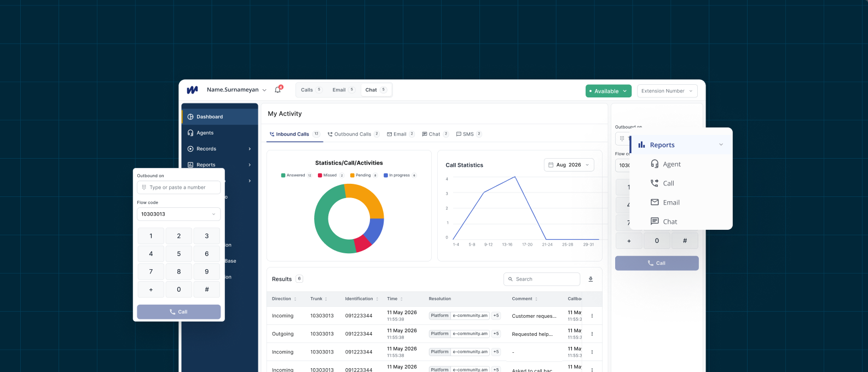This screenshot has width=868, height=372.
Task: Click the app logo in the top bar
Action: 192,90
